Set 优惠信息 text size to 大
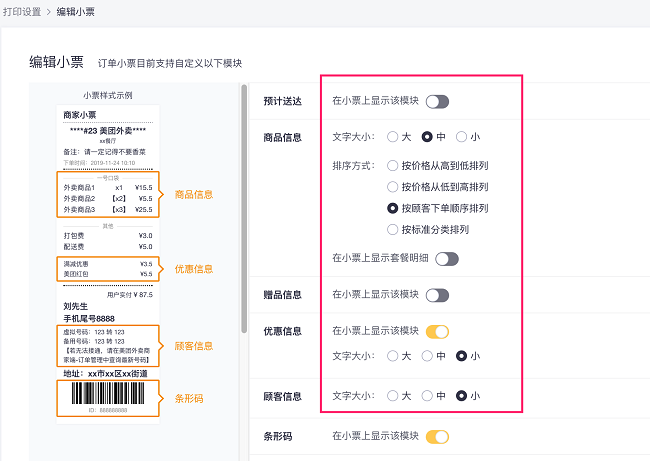 [393, 355]
